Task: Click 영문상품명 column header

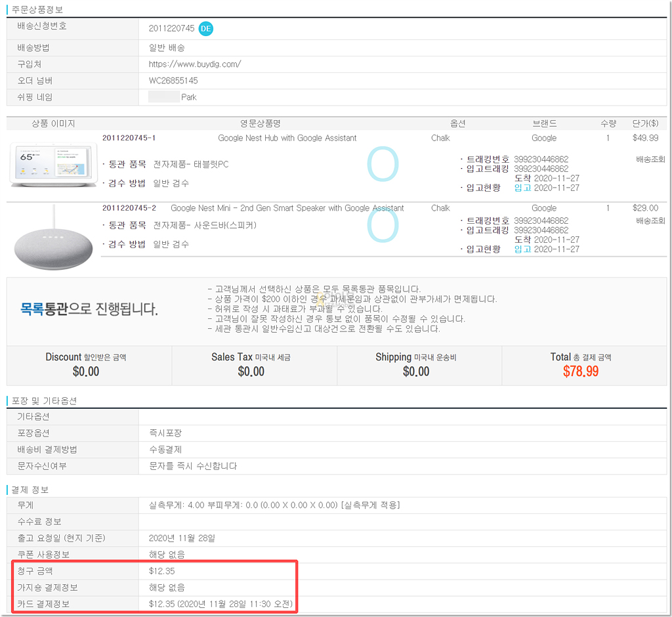Action: click(261, 123)
